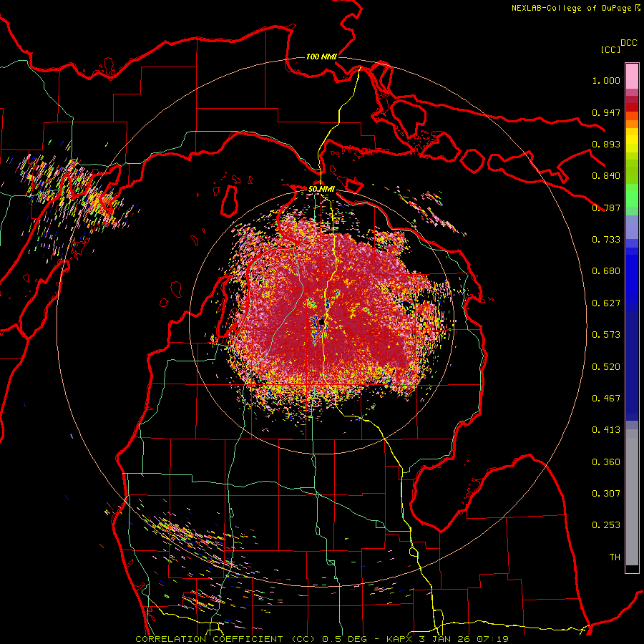
Task: Click the 0.680 color scale value
Action: pyautogui.click(x=606, y=271)
